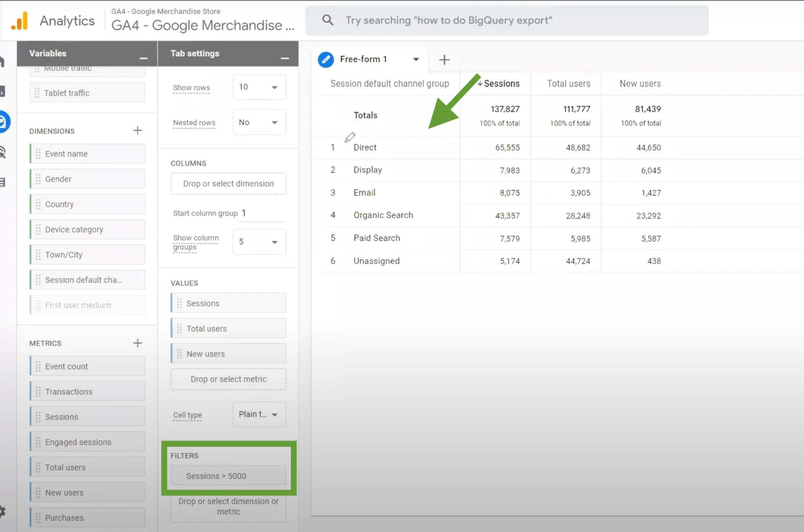
Task: Grab the Engaged sessions drag handle
Action: point(38,442)
